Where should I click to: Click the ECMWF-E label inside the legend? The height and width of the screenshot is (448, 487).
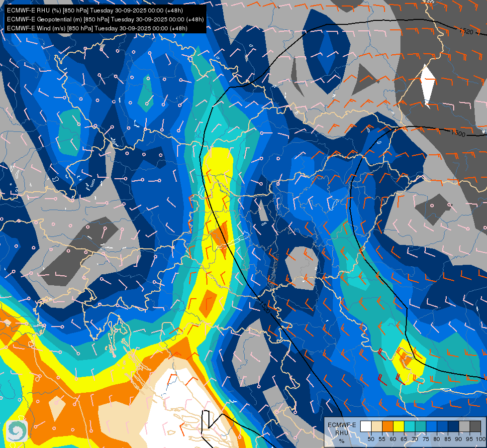click(342, 425)
